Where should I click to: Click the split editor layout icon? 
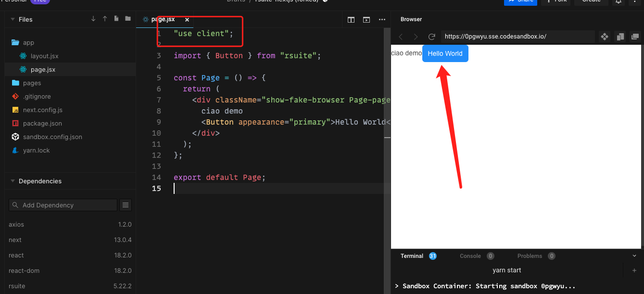click(x=351, y=20)
